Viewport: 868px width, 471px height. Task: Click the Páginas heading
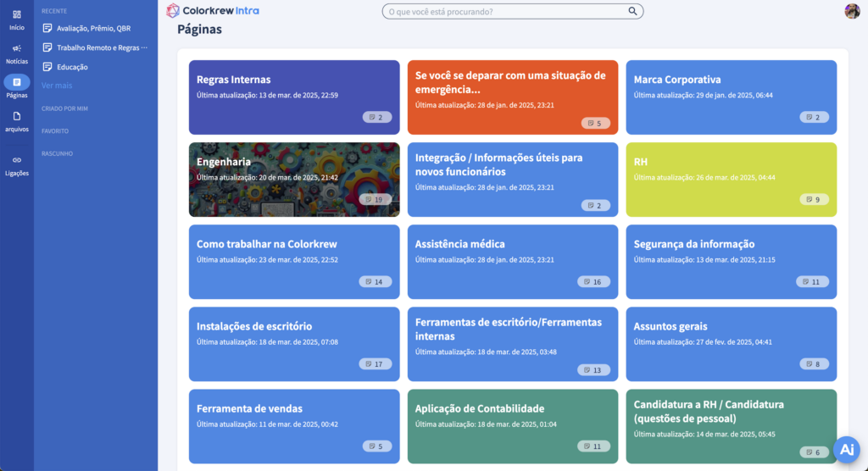pos(199,30)
